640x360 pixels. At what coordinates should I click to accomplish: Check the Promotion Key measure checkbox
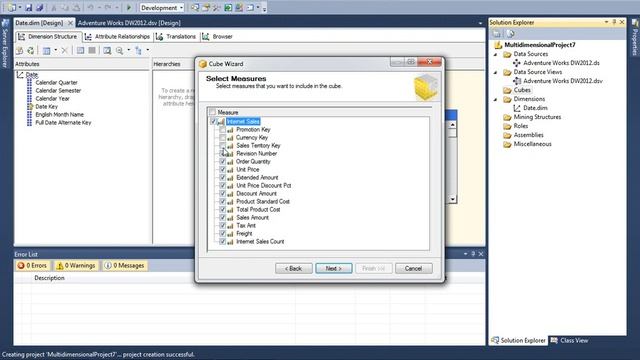point(222,129)
